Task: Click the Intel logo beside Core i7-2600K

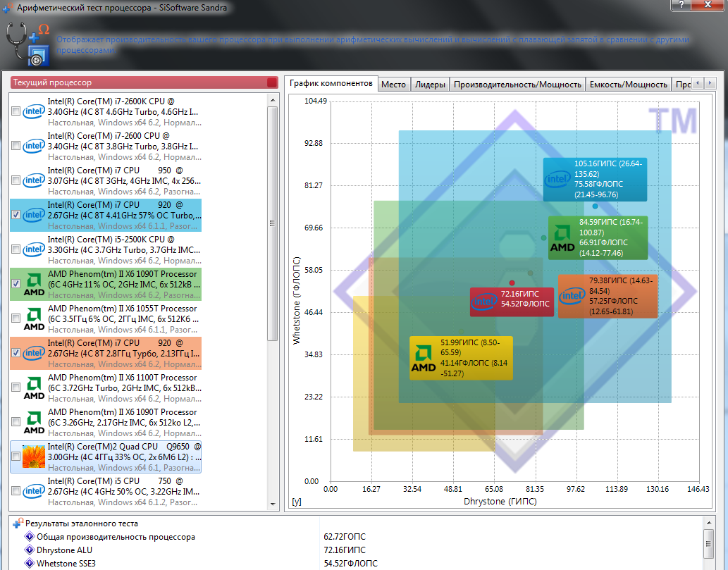Action: (34, 111)
